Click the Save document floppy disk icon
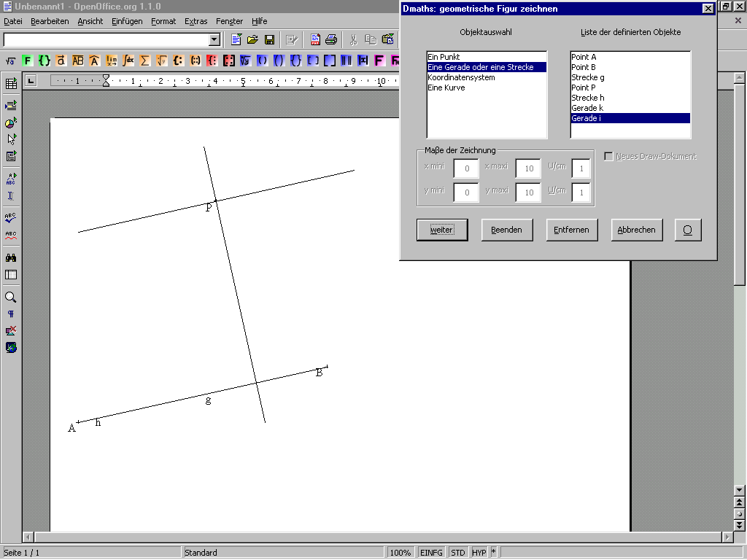Viewport: 747px width, 560px height. click(269, 39)
